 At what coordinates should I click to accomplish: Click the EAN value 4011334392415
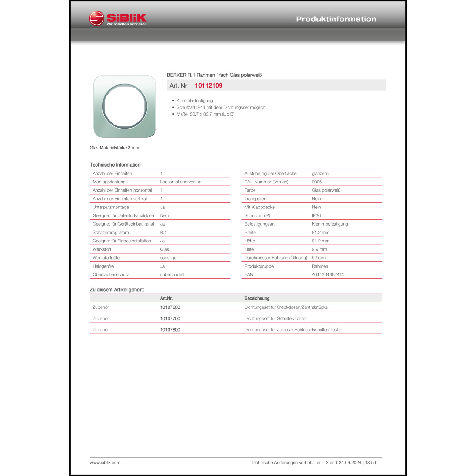pos(328,274)
